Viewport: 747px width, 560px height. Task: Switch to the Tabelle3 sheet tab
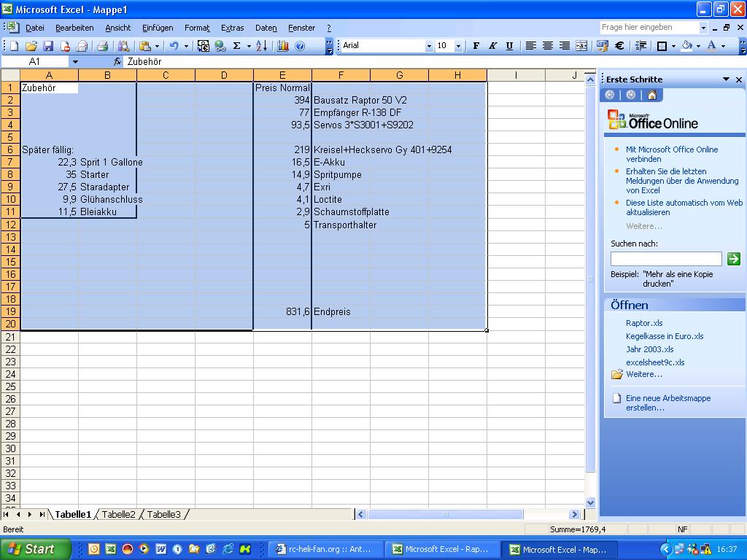163,514
